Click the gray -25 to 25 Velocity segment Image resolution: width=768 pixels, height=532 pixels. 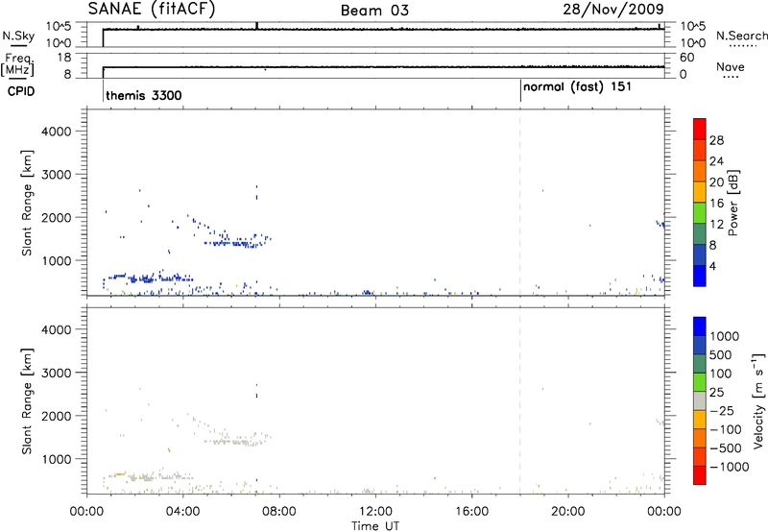click(x=700, y=400)
